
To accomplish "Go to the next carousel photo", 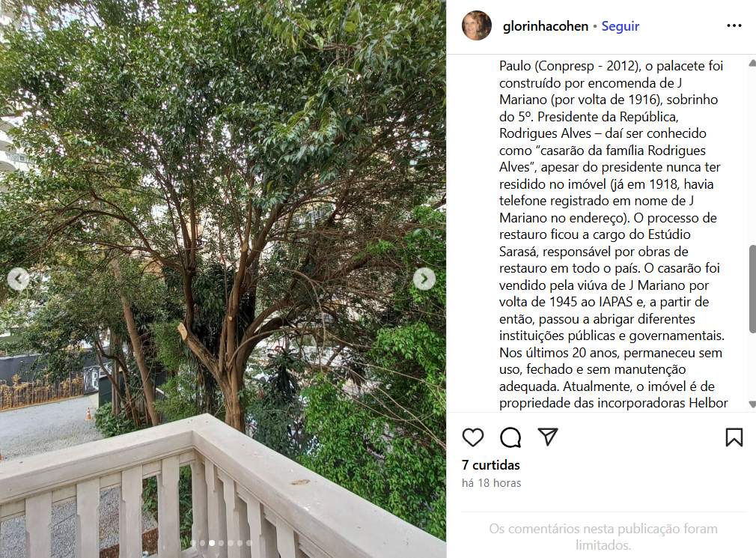I will coord(424,279).
